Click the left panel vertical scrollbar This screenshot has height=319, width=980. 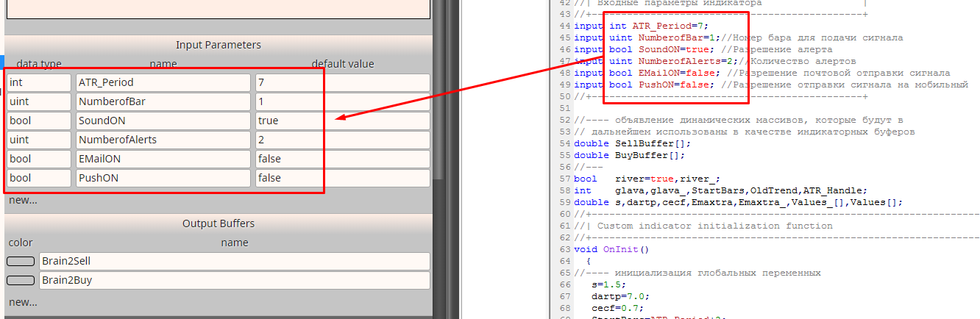click(438, 88)
